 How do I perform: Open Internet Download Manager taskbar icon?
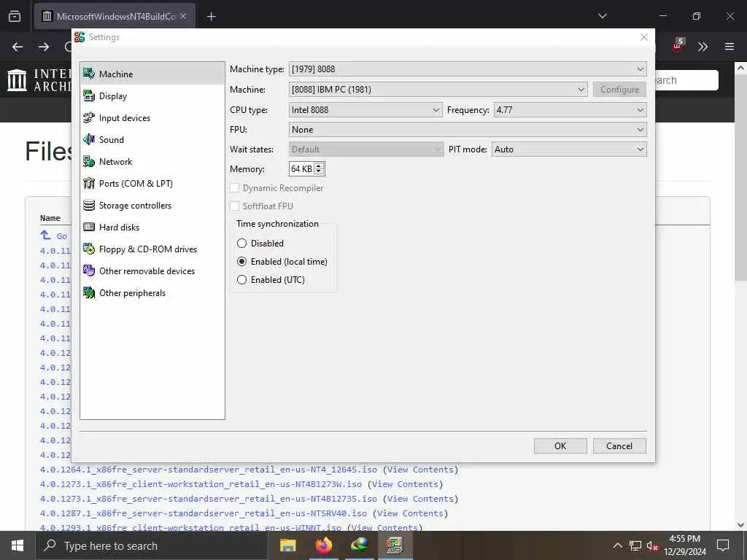pyautogui.click(x=359, y=545)
